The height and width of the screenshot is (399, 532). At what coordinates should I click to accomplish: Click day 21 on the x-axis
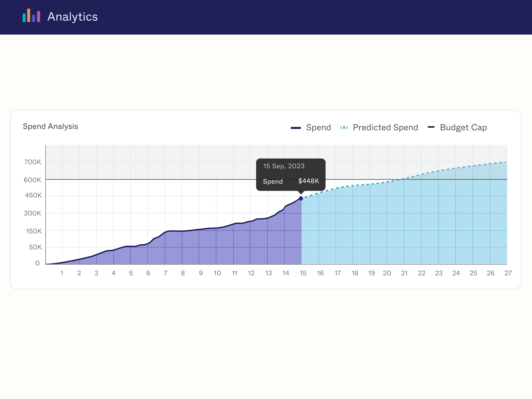click(x=404, y=273)
